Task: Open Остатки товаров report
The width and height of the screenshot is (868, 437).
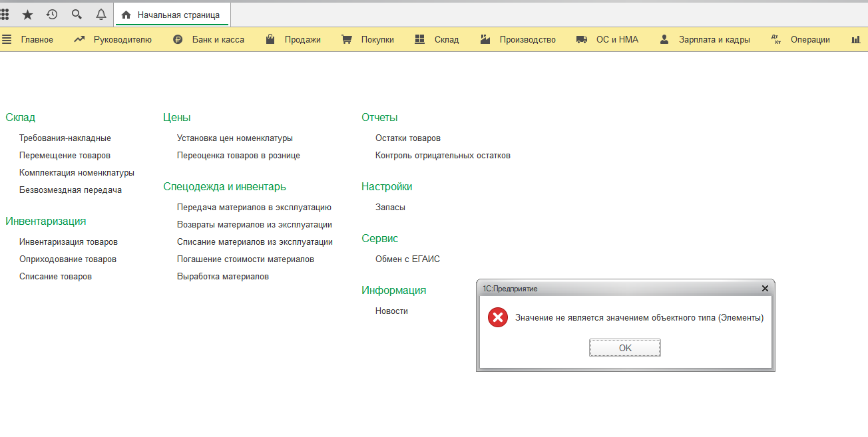Action: tap(407, 138)
